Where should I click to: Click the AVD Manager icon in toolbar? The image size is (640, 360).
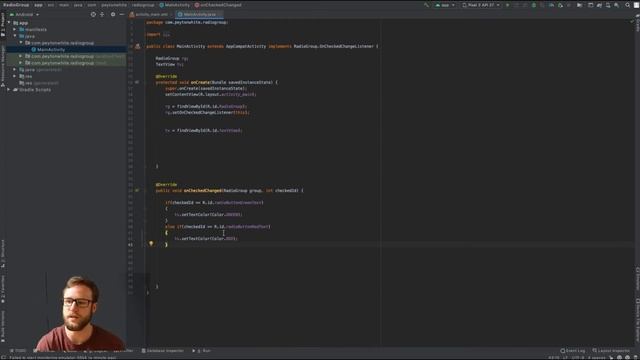[x=608, y=5]
